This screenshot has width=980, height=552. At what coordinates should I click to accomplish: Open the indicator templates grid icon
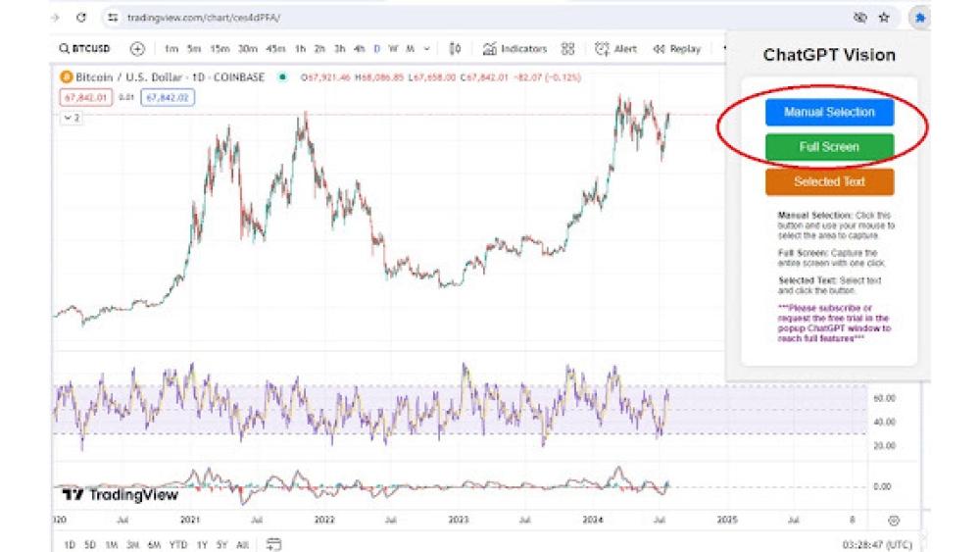[x=568, y=49]
